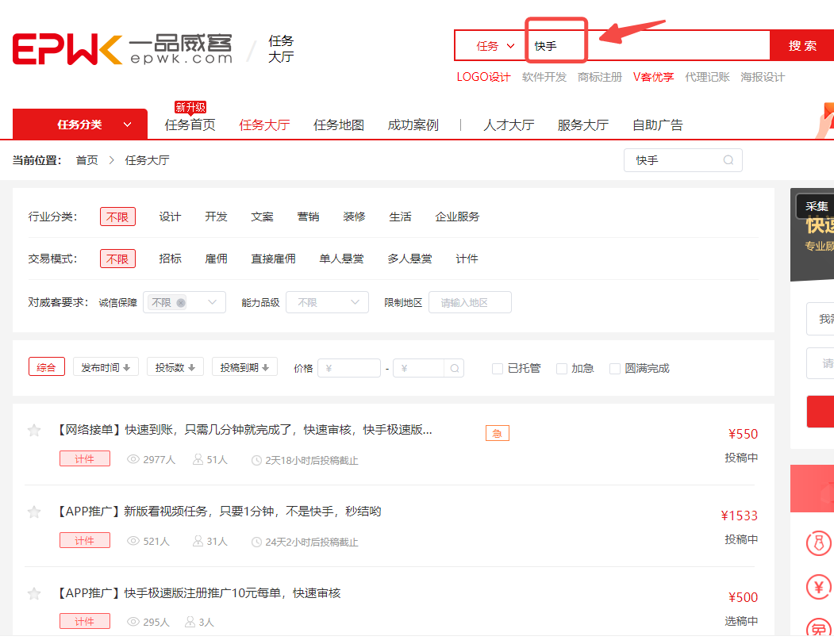
Task: Click the top search field containing 快手
Action: tap(648, 46)
